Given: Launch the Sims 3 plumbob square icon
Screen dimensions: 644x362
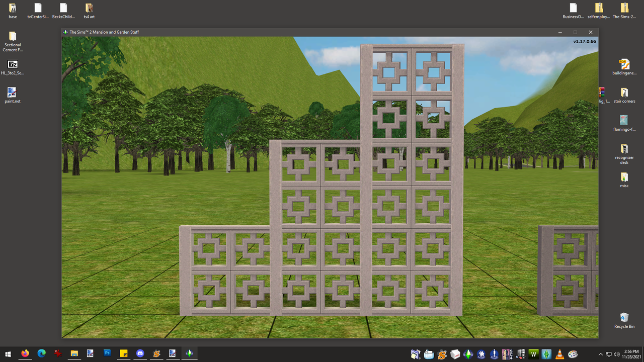Looking at the screenshot, I should (x=547, y=354).
